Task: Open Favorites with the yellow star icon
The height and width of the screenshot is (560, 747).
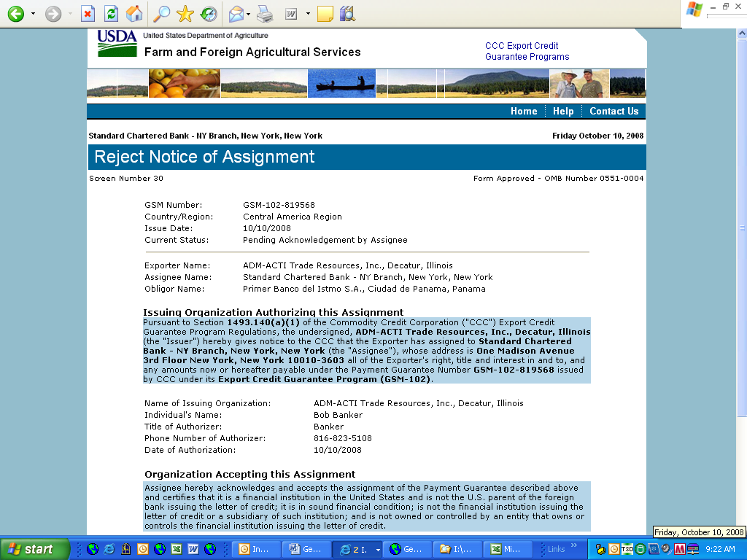Action: click(185, 14)
